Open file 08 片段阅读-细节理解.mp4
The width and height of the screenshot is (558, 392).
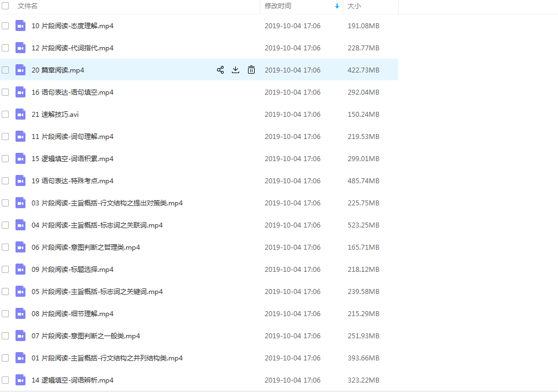[72, 313]
